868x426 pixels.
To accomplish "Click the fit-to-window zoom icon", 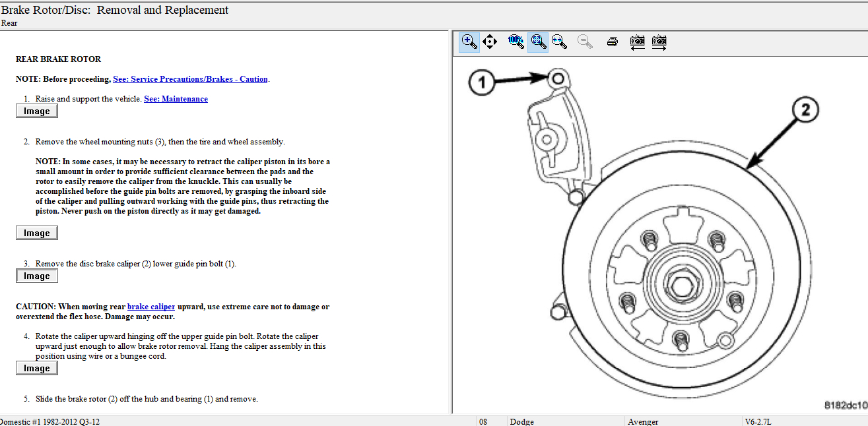I will point(538,42).
